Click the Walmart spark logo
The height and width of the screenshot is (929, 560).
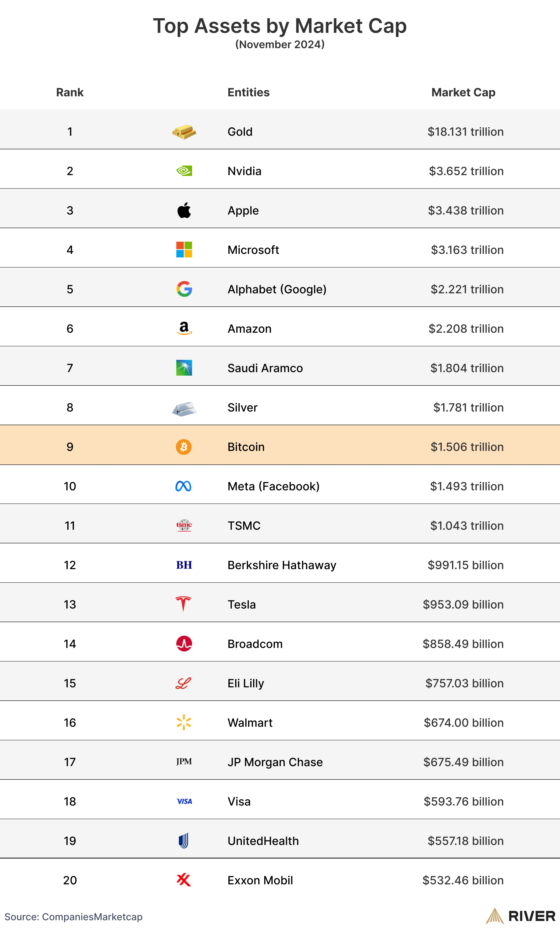184,722
